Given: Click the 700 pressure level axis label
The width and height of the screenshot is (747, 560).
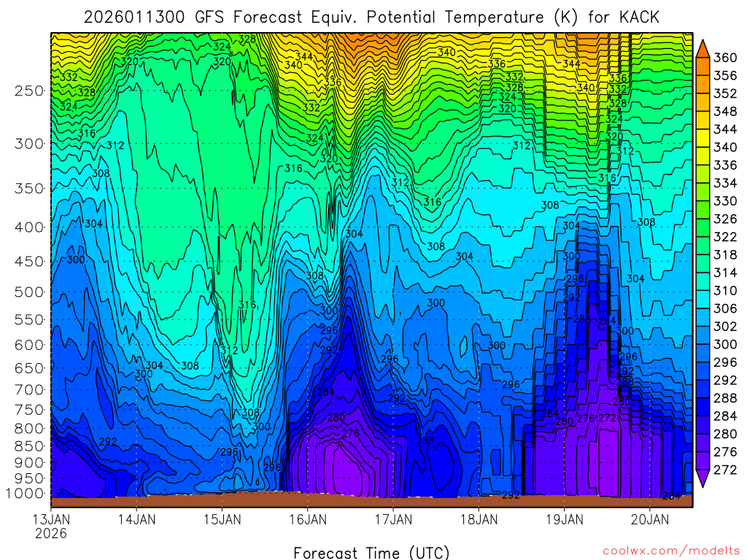Looking at the screenshot, I should [x=29, y=389].
